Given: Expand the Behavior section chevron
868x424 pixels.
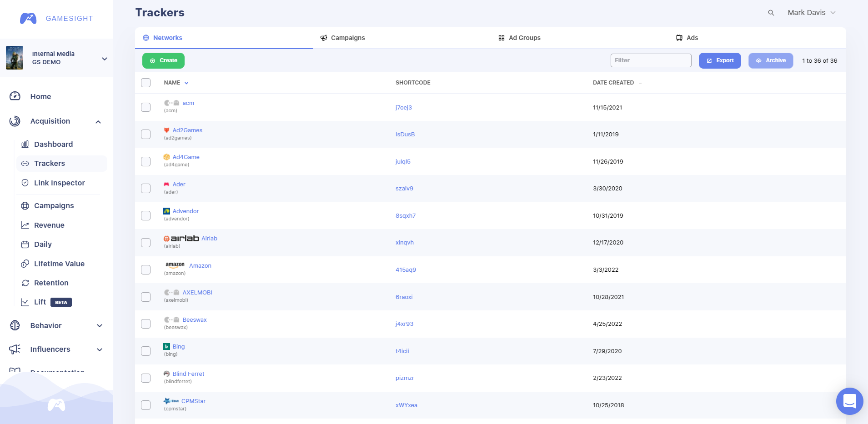Looking at the screenshot, I should tap(100, 326).
